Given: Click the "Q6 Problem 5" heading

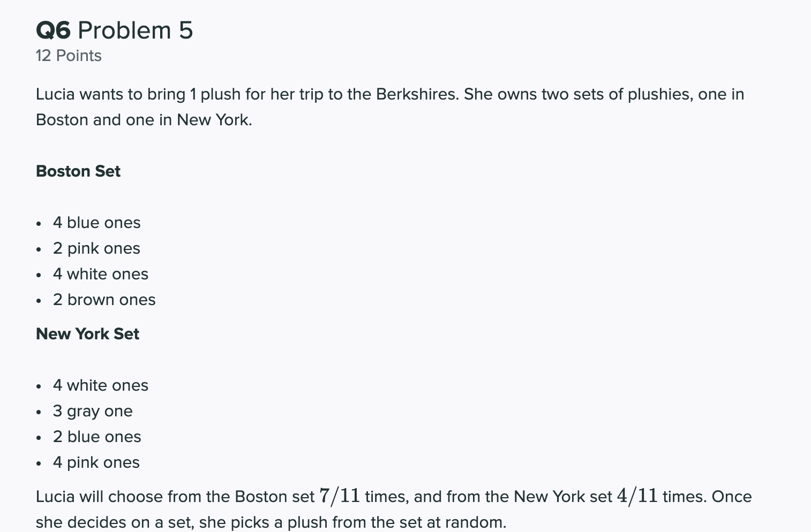Looking at the screenshot, I should pos(114,31).
